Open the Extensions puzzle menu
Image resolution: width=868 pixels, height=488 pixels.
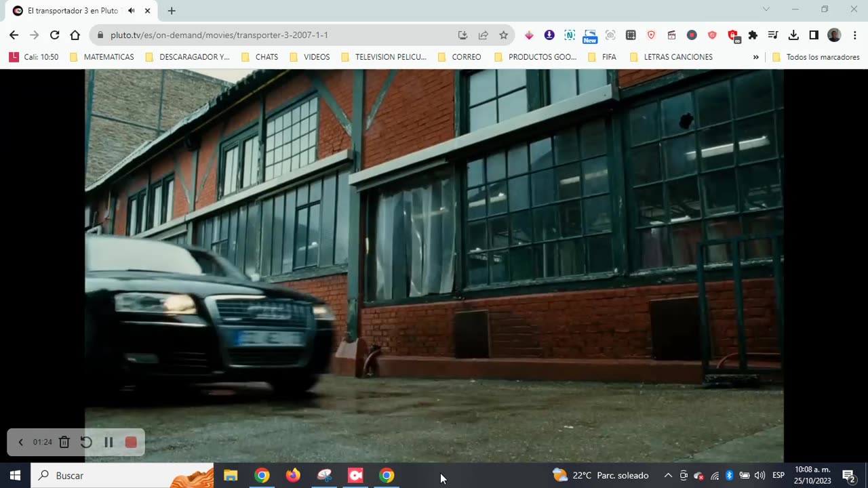tap(753, 35)
